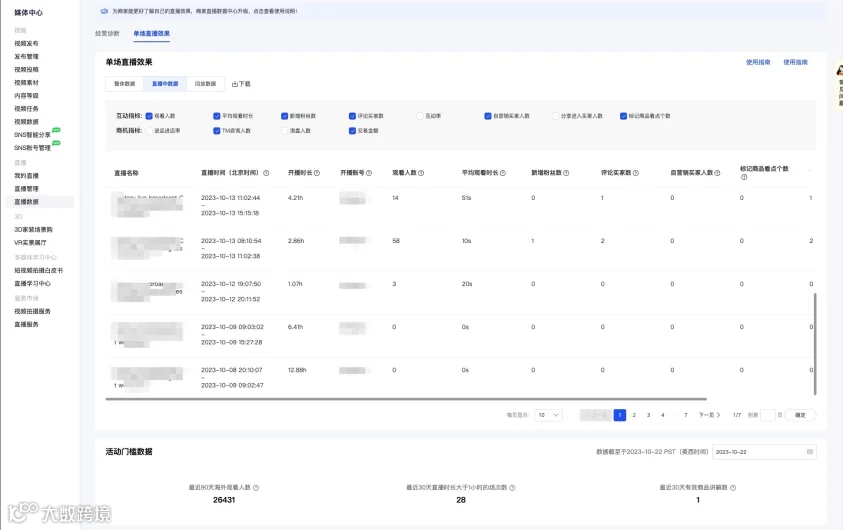
Task: Uncheck the 观看人数 checkbox
Action: [x=149, y=116]
